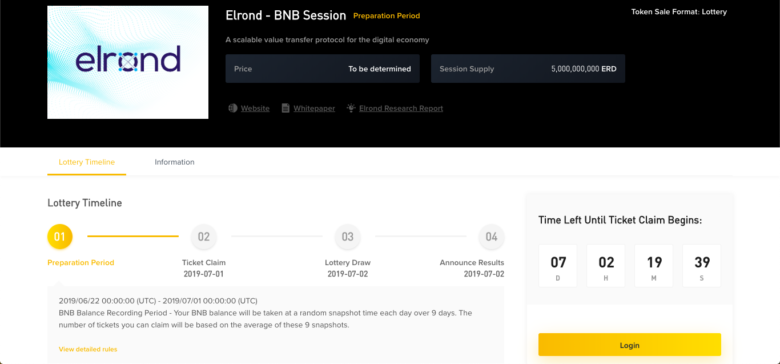Click the Lottery Timeline section heading
The width and height of the screenshot is (780, 364).
click(85, 203)
